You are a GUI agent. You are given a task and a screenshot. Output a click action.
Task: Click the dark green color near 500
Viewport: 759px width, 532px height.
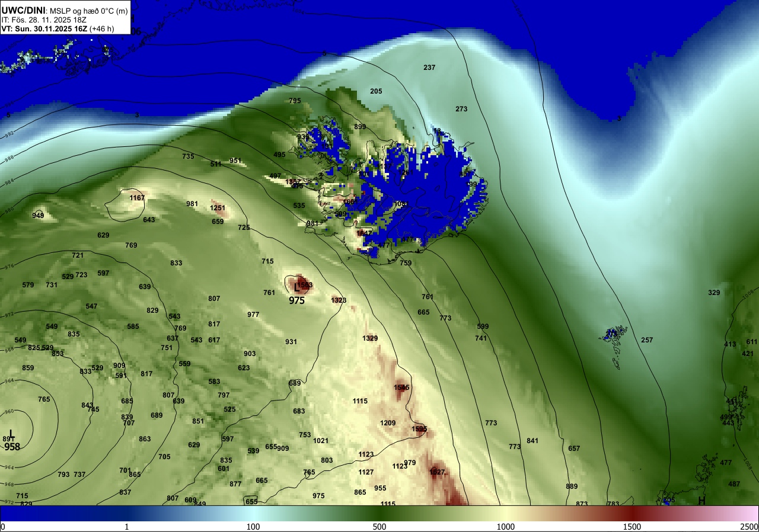coord(379,513)
